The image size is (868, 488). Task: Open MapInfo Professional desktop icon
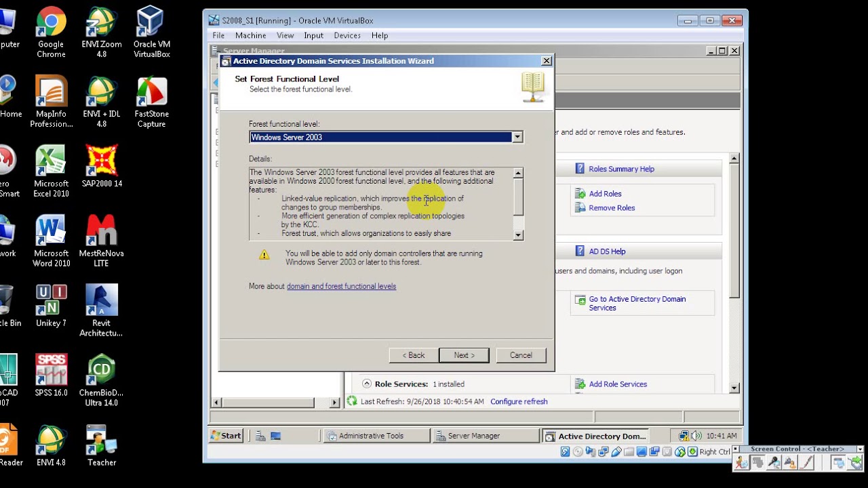[x=51, y=102]
